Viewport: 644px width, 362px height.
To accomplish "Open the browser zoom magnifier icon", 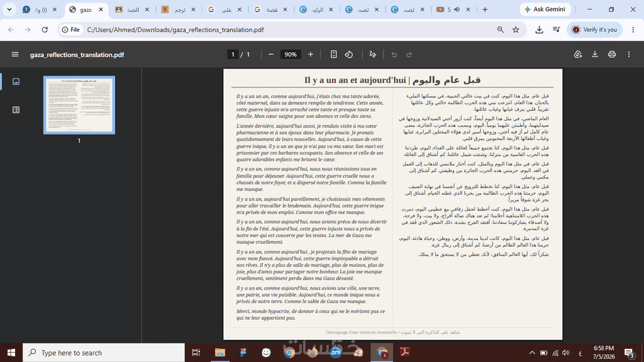I will coord(500,30).
